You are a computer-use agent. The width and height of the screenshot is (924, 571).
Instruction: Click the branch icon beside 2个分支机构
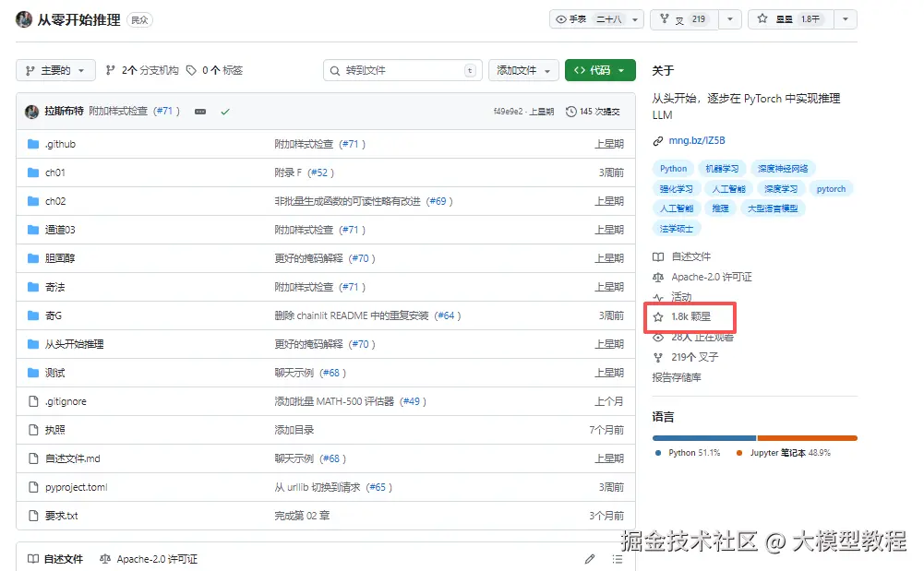click(110, 71)
